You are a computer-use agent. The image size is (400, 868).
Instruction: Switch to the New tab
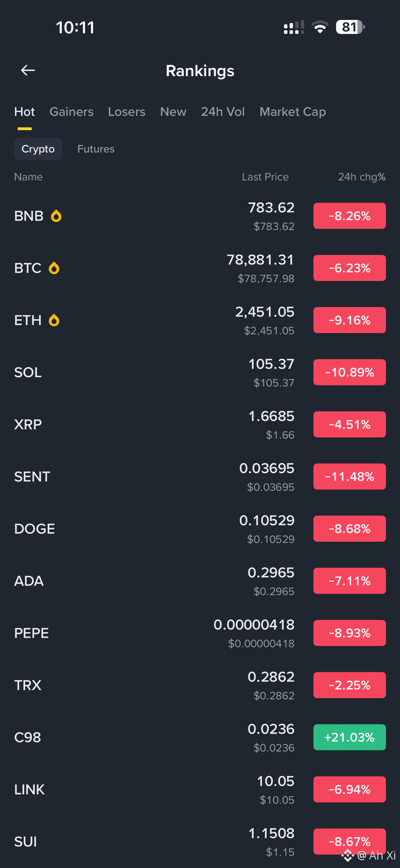(173, 112)
